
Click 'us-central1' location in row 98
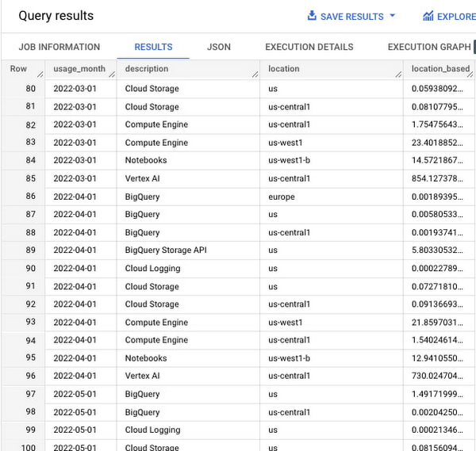289,412
